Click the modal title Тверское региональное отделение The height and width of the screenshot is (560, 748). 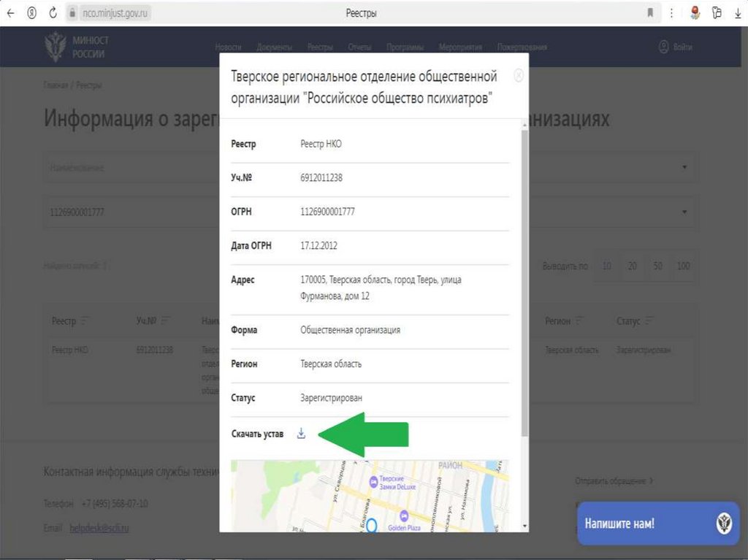click(364, 87)
